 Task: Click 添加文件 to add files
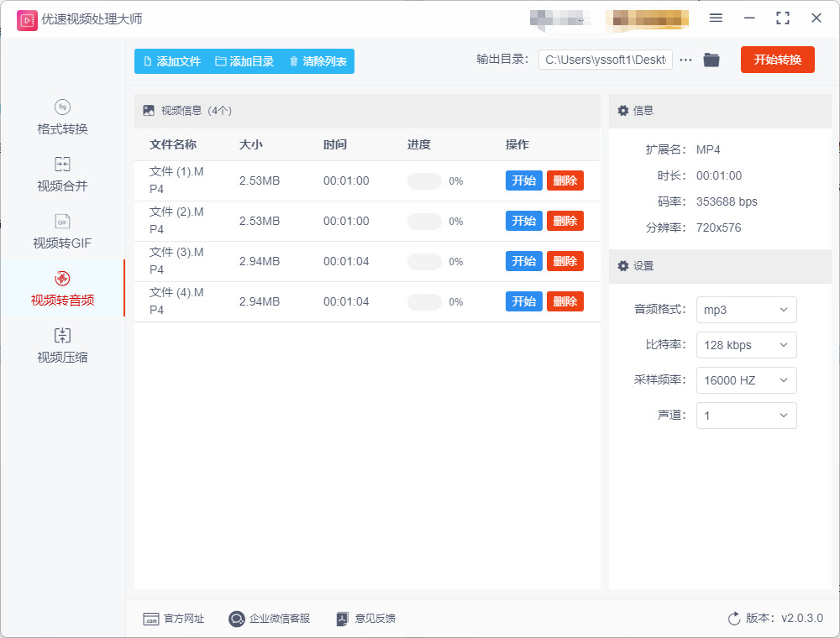[172, 61]
